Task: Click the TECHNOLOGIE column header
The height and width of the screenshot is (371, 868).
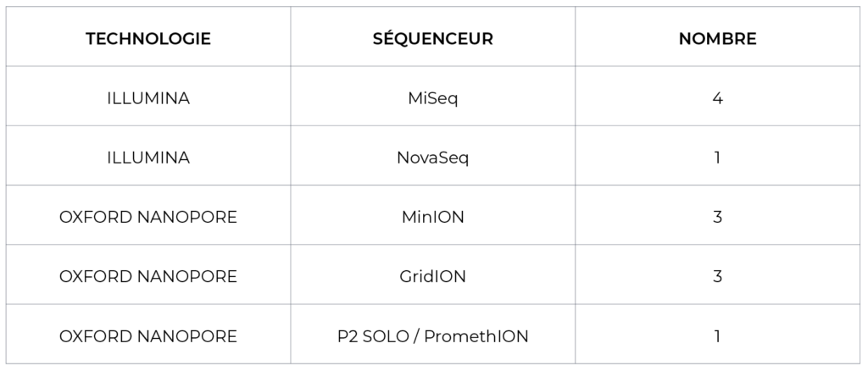Action: [x=148, y=39]
